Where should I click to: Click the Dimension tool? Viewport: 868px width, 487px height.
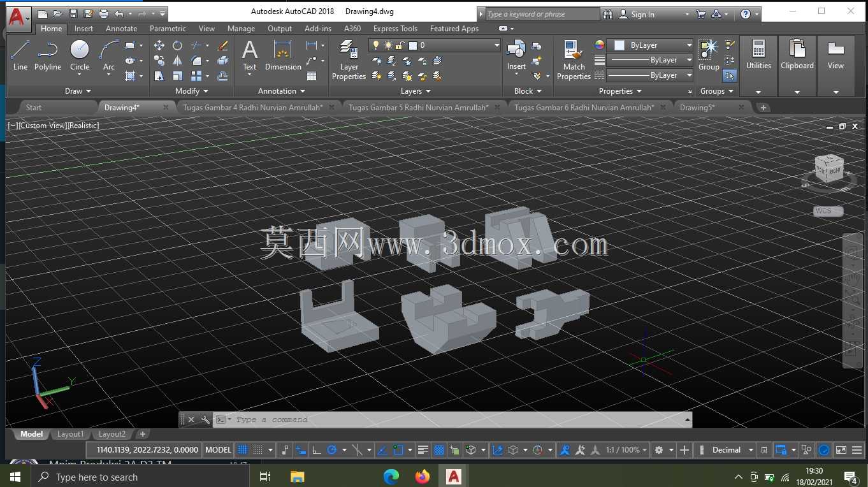click(x=283, y=55)
